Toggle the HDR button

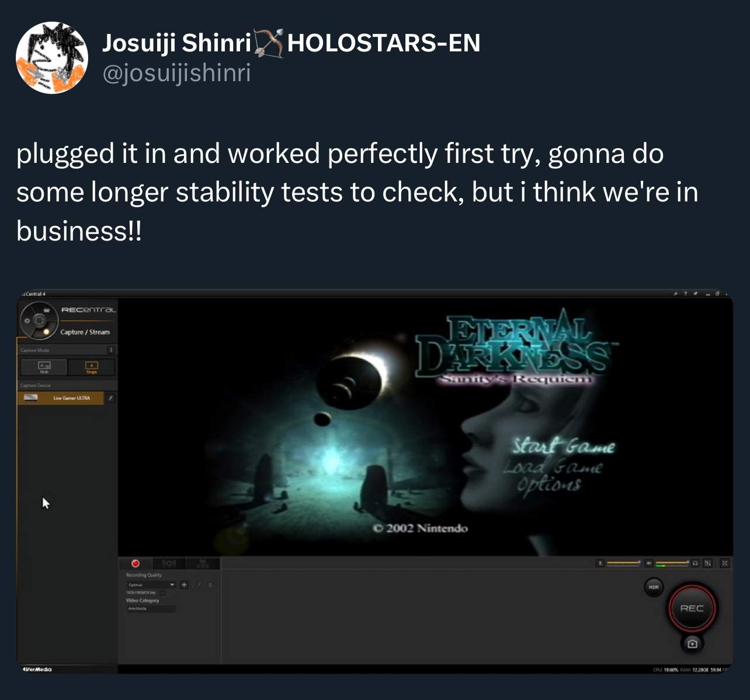654,587
